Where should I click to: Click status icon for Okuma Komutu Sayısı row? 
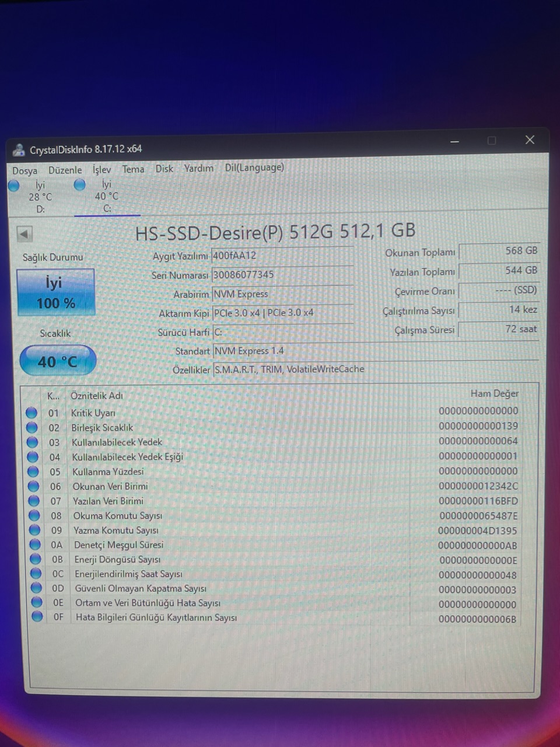point(34,515)
